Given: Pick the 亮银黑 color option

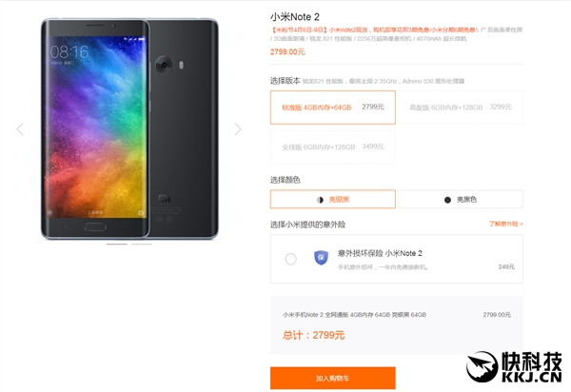Looking at the screenshot, I should pyautogui.click(x=333, y=199).
